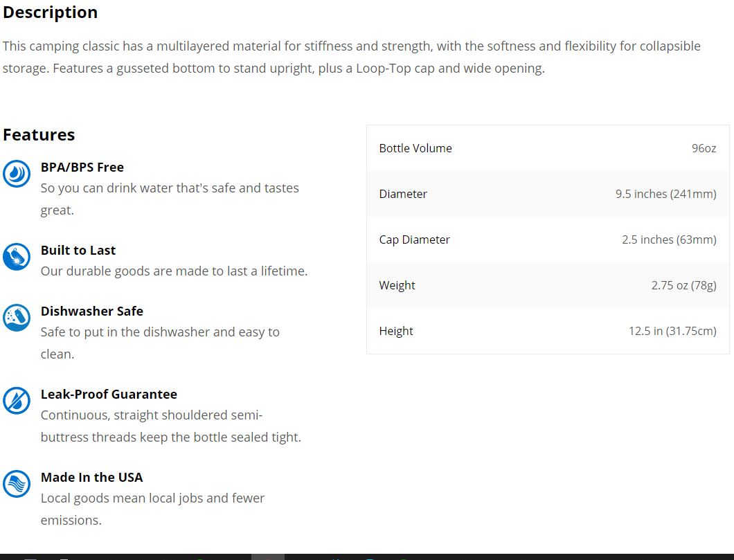This screenshot has height=560, width=734.
Task: Select the Made In the USA heading
Action: (x=91, y=477)
